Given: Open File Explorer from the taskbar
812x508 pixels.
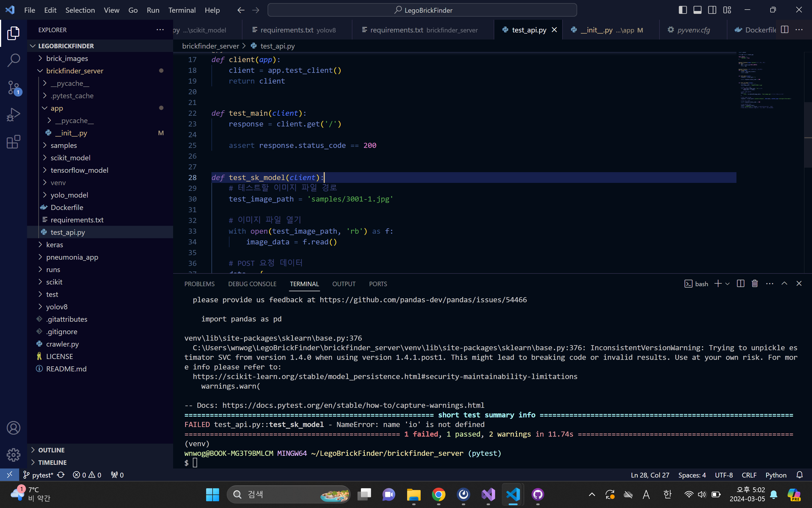Looking at the screenshot, I should pyautogui.click(x=414, y=494).
